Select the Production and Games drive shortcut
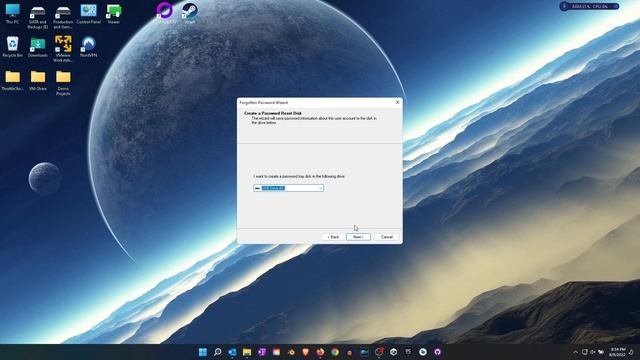The image size is (640, 360). (63, 17)
